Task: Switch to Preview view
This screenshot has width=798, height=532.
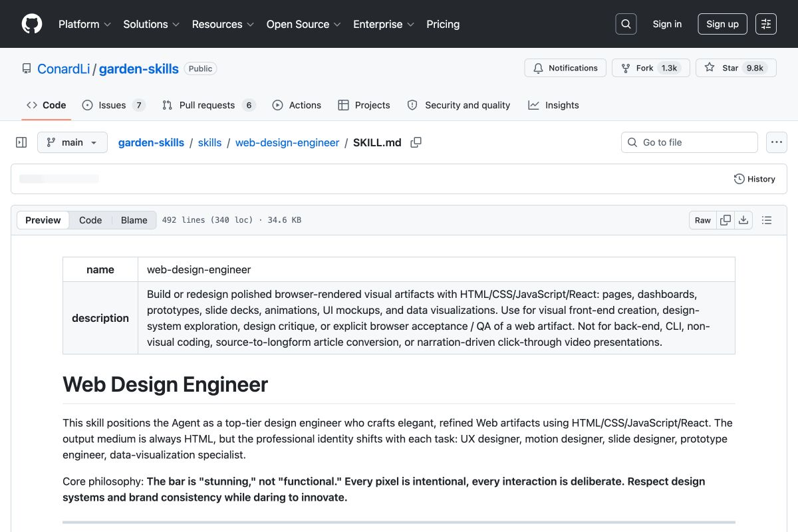Action: [43, 220]
